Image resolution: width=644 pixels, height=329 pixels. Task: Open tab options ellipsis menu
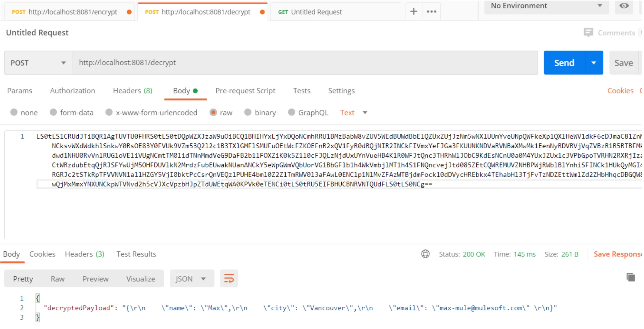[x=431, y=11]
